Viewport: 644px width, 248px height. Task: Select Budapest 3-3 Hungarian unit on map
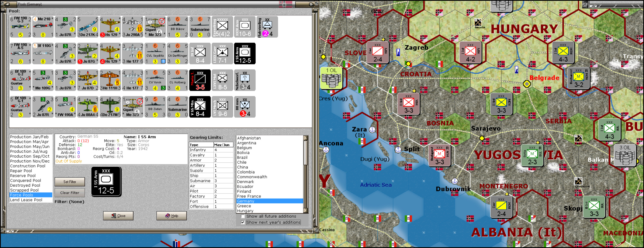[x=440, y=155]
